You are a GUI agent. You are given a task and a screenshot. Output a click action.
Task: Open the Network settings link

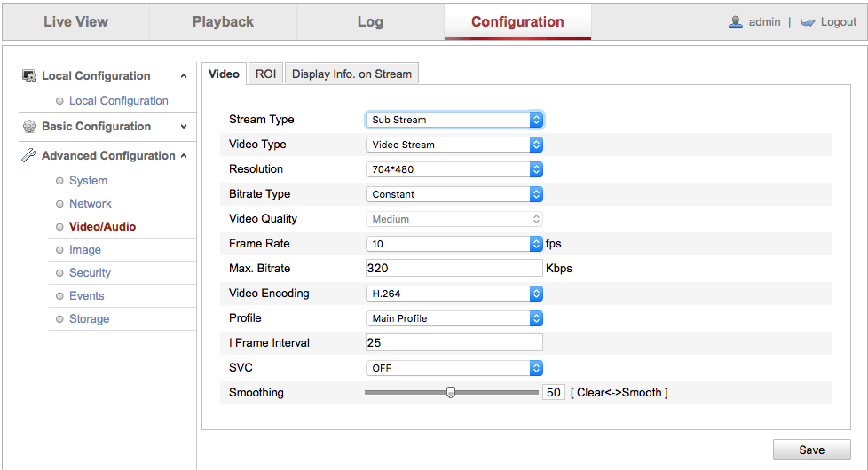(91, 203)
